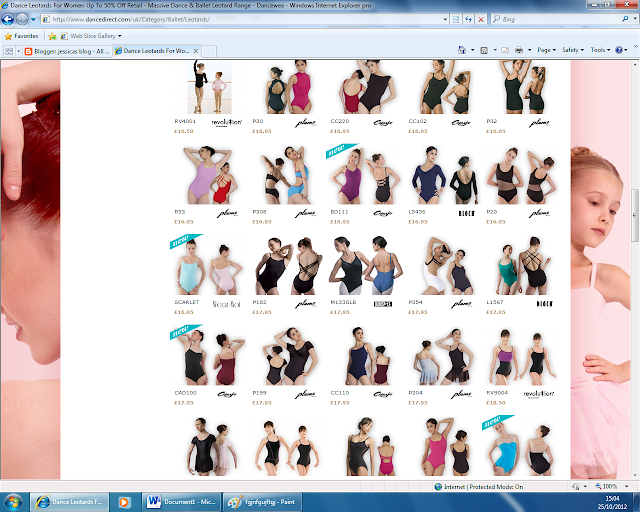Click the search magnifier button by Bing
The width and height of the screenshot is (640, 512).
click(x=625, y=19)
